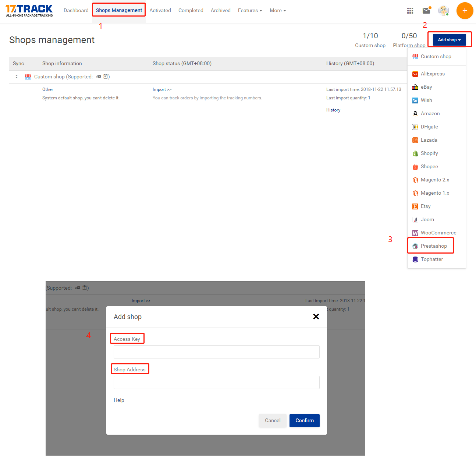Switch to the Completed tab

[x=191, y=10]
